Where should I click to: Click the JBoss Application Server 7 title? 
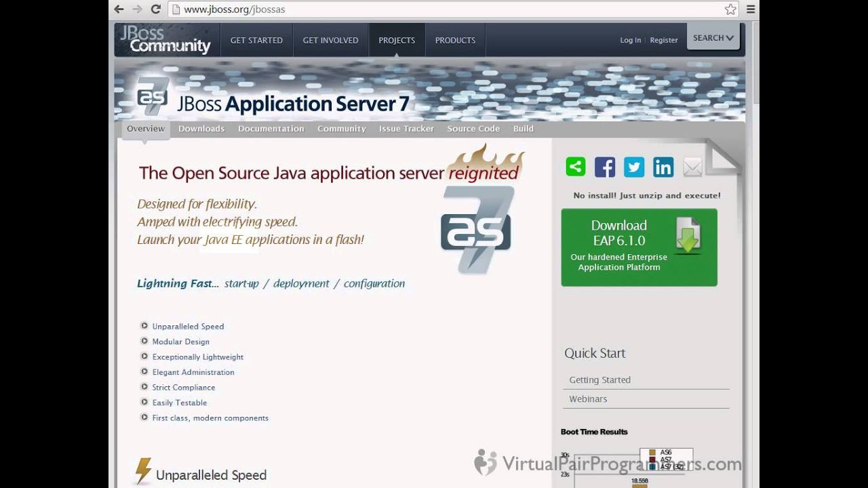293,104
